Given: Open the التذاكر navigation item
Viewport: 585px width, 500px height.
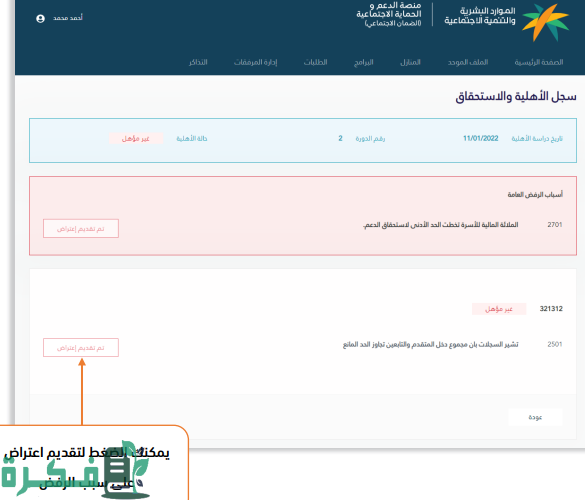Looking at the screenshot, I should coord(198,62).
